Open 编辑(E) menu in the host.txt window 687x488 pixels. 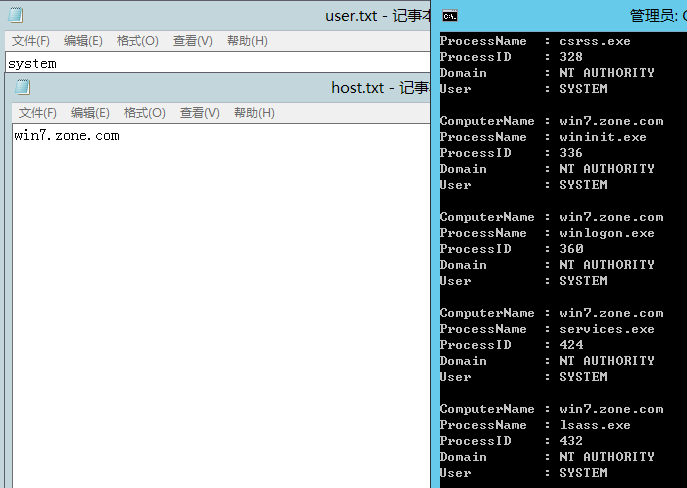[x=90, y=113]
